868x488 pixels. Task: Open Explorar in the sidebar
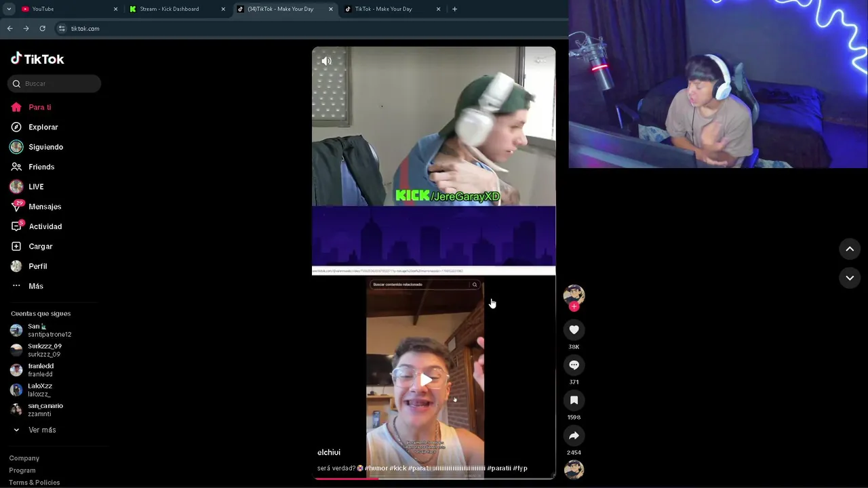tap(43, 127)
